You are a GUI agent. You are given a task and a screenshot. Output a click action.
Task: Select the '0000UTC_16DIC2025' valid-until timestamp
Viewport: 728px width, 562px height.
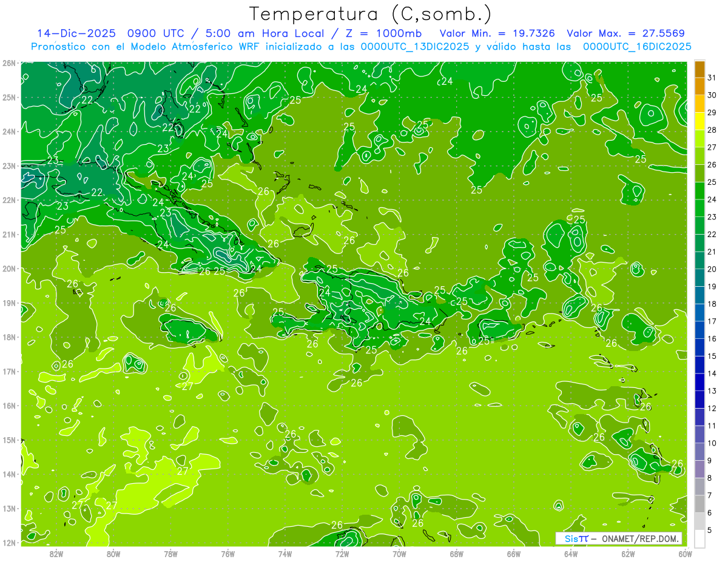(x=637, y=47)
